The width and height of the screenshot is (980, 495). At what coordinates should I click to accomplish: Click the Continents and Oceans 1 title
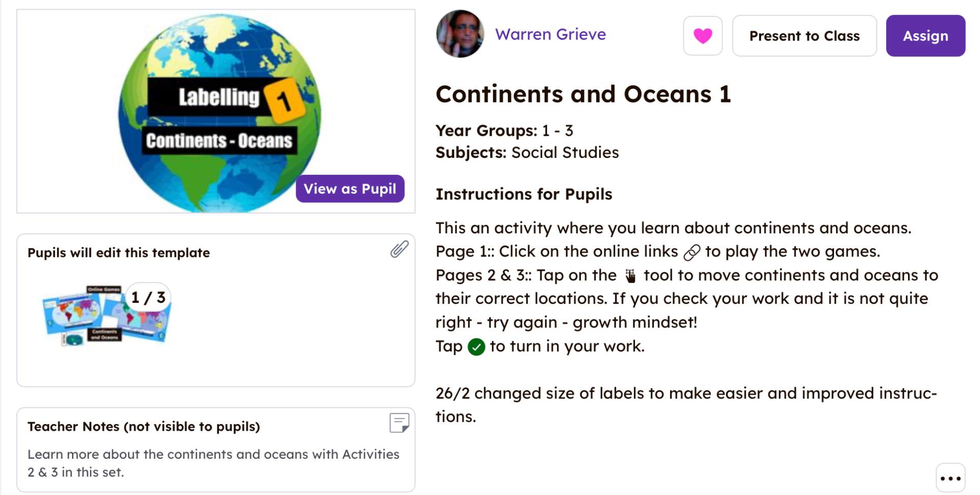coord(583,95)
